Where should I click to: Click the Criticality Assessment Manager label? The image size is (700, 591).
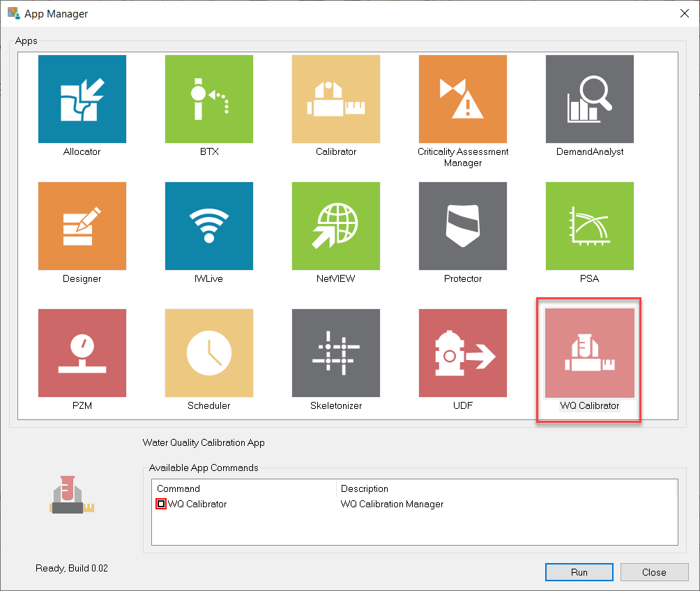point(462,157)
